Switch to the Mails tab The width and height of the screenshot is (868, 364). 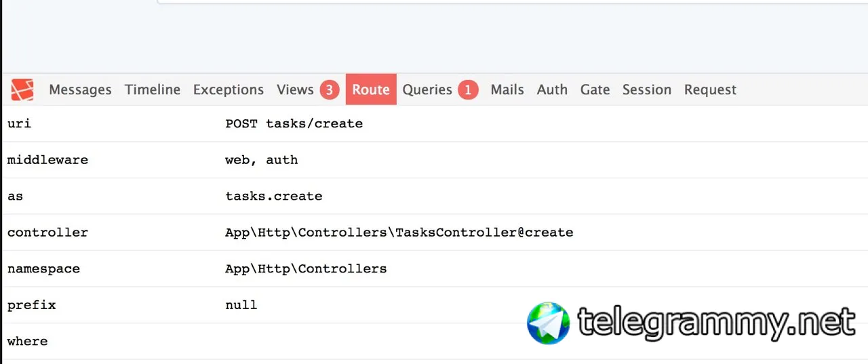pos(507,89)
